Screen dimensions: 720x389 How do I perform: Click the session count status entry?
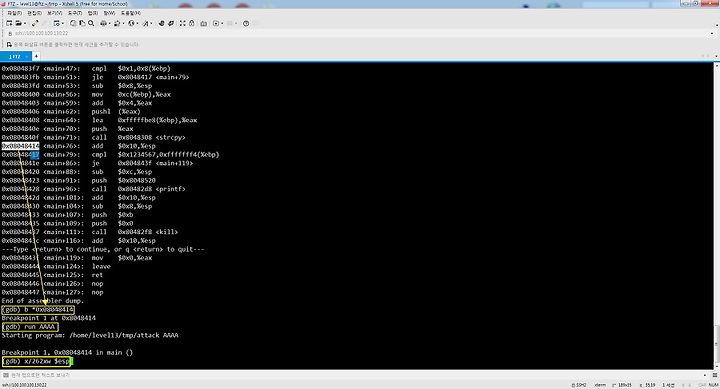(668, 385)
